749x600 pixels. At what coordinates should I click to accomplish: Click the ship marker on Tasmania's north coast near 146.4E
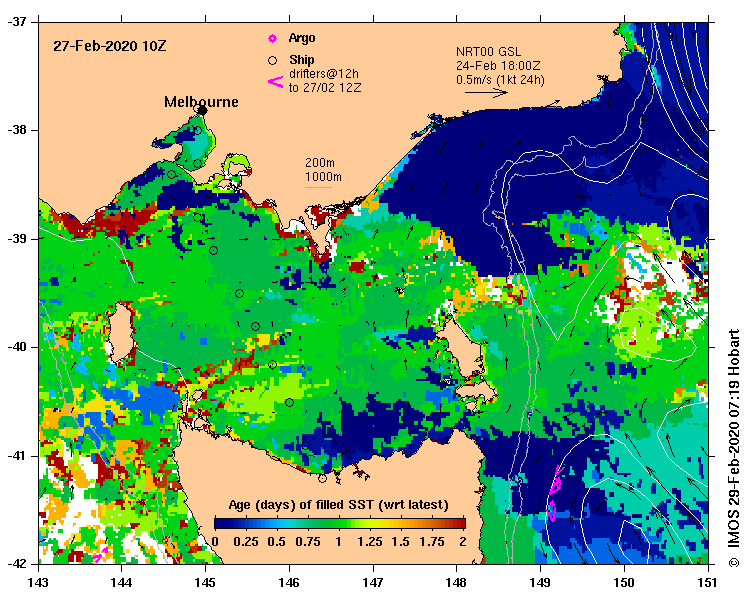coord(322,478)
